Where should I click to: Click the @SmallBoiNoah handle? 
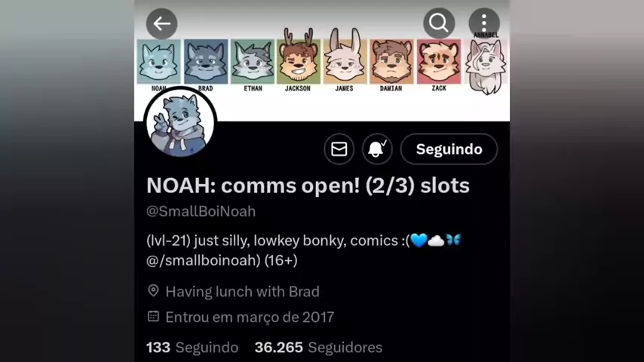[201, 211]
